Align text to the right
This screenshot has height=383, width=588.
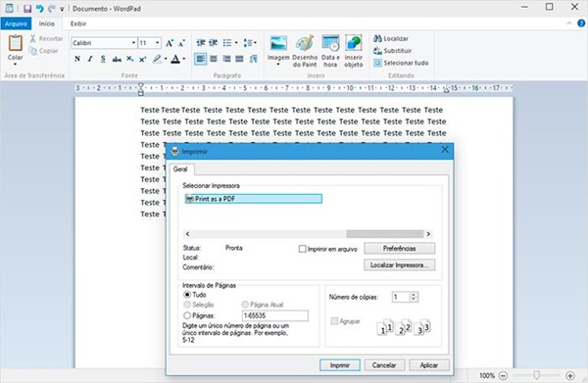(226, 59)
